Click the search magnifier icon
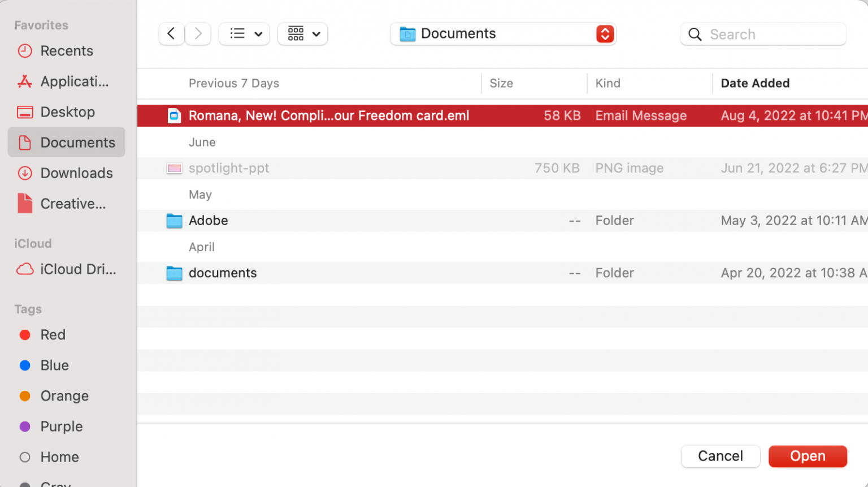Viewport: 868px width, 487px height. (695, 34)
